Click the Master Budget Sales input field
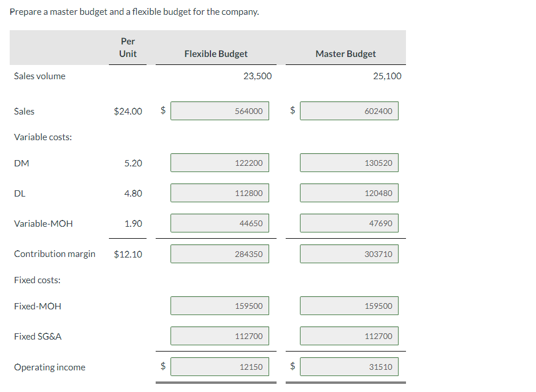Viewport: 536px width, 392px height. (349, 111)
